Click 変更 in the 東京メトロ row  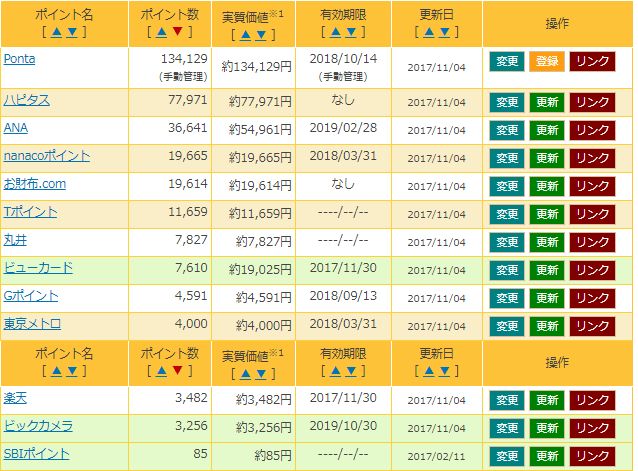[x=507, y=326]
